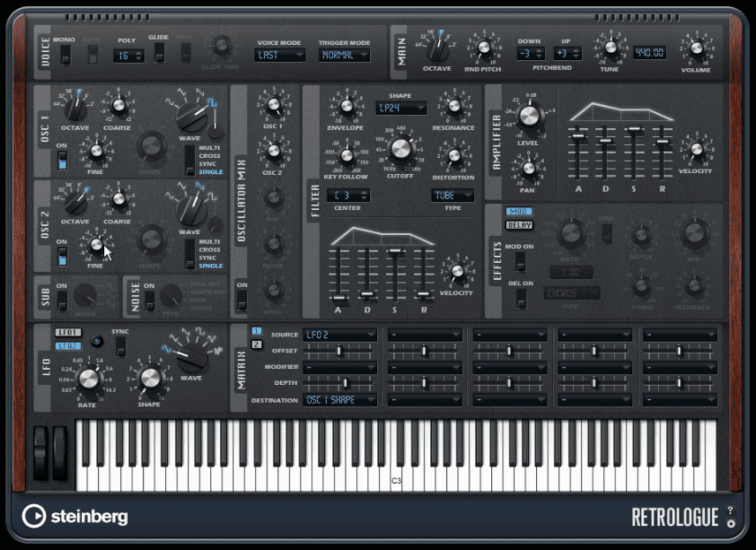Open the help question mark
This screenshot has width=756, height=550.
click(731, 510)
